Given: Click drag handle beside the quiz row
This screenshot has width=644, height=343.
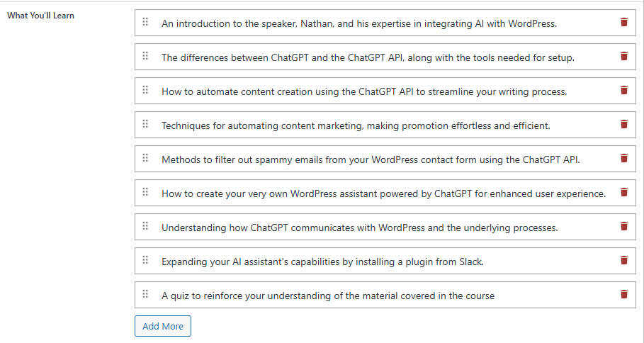Looking at the screenshot, I should coord(145,293).
